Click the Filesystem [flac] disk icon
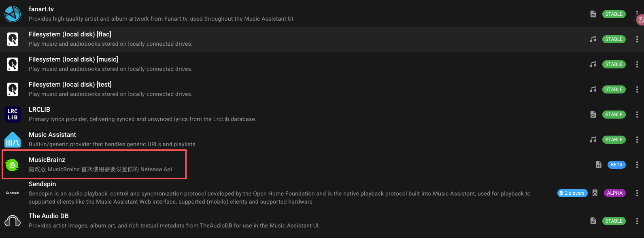Image resolution: width=644 pixels, height=238 pixels. (13, 39)
